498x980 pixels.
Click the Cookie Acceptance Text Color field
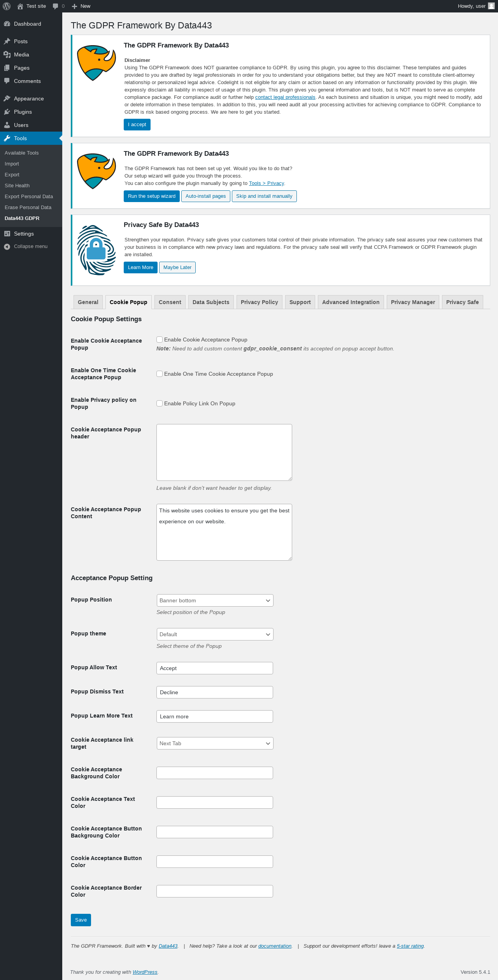tap(215, 802)
